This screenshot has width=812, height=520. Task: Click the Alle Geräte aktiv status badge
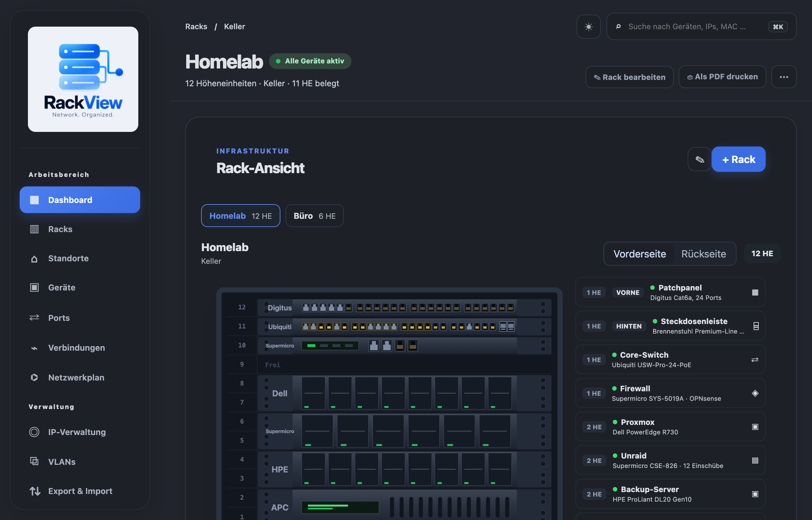tap(310, 61)
